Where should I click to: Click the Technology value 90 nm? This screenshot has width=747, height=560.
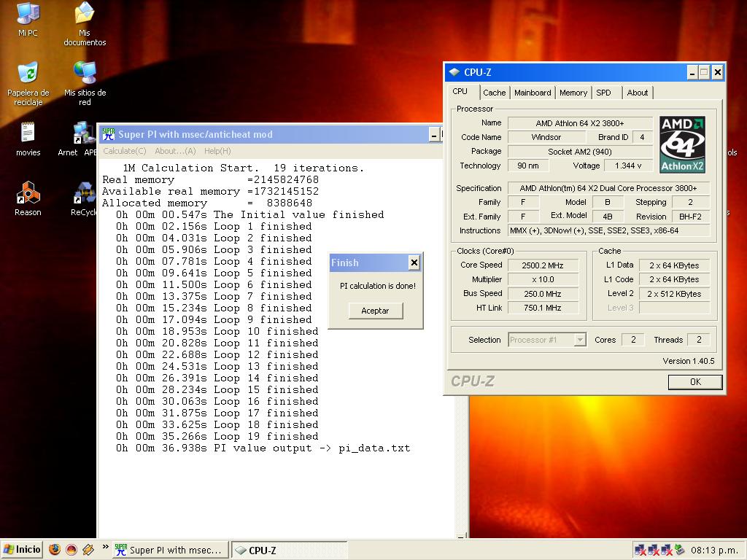[528, 166]
